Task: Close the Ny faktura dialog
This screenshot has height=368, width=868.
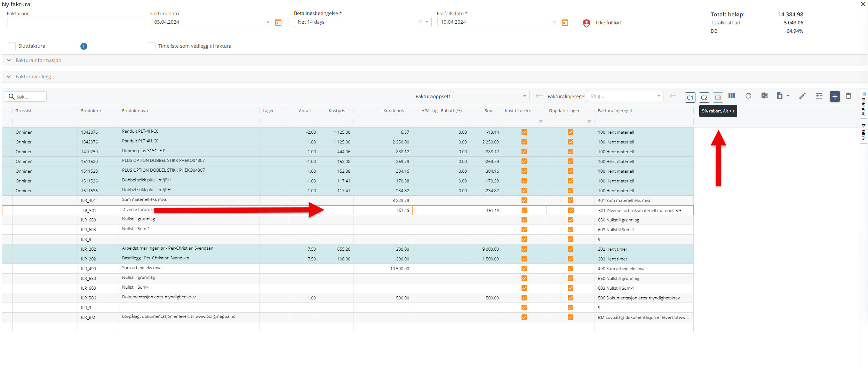Action: 863,4
